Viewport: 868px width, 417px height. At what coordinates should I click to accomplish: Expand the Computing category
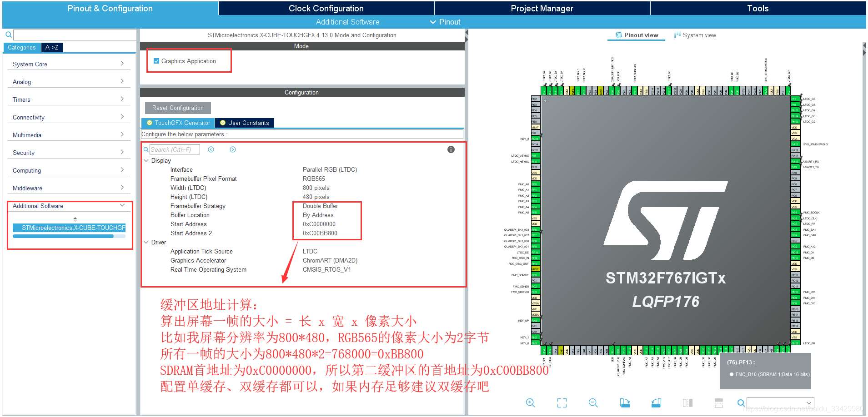point(69,170)
